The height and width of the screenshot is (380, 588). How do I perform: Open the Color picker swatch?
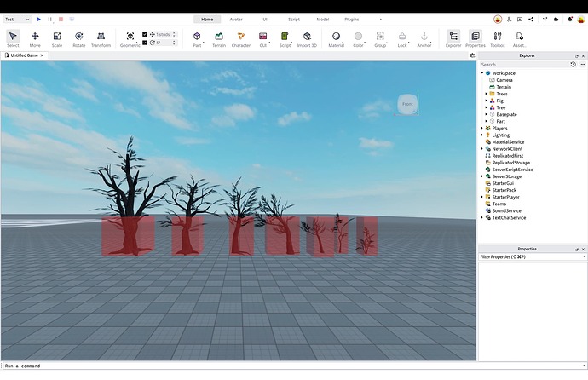(358, 38)
